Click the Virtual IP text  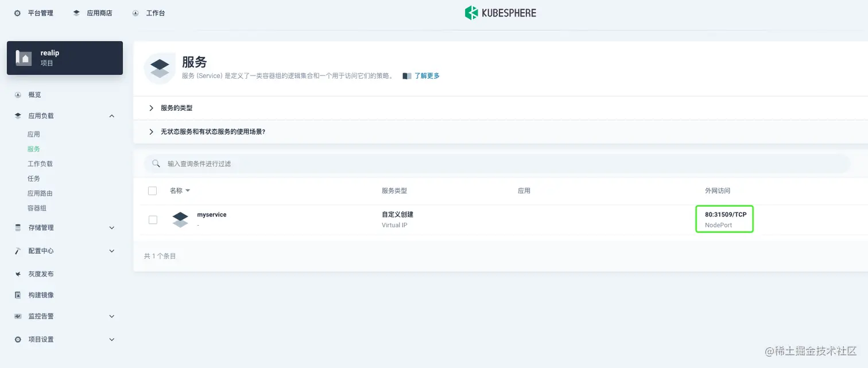tap(394, 225)
